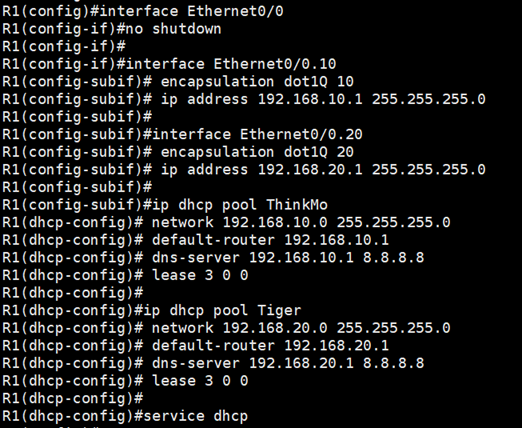Click 'interface Ethernet0/0.20' command line
Image resolution: width=522 pixels, height=428 pixels.
coord(182,135)
